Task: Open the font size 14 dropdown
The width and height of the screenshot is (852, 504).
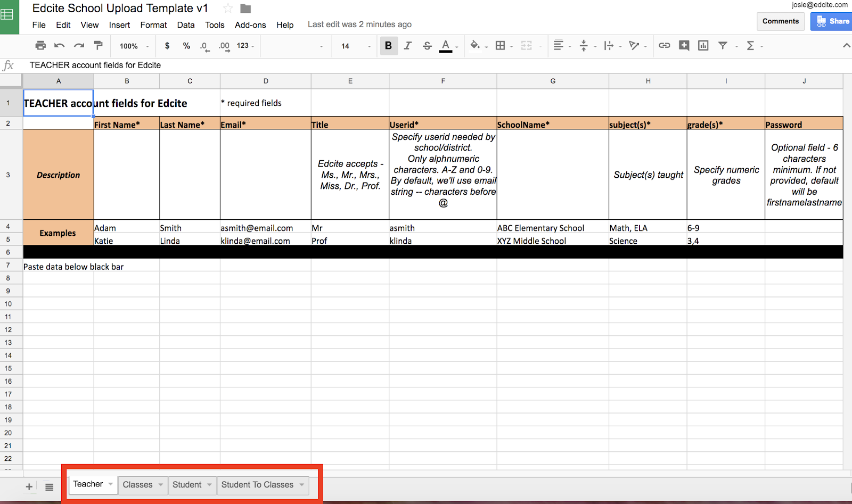Action: tap(356, 46)
